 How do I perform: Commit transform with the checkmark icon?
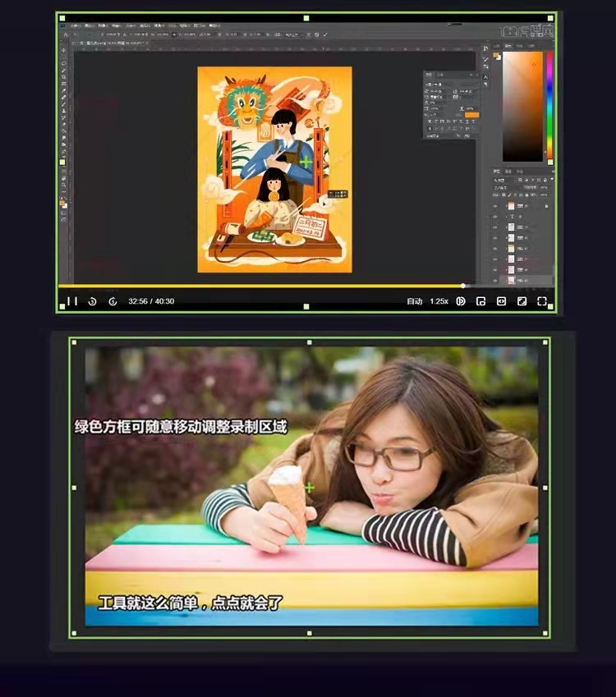(x=325, y=34)
